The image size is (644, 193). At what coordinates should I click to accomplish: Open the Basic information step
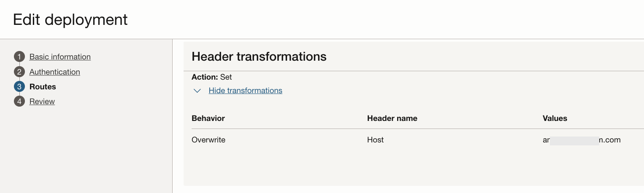pyautogui.click(x=60, y=57)
